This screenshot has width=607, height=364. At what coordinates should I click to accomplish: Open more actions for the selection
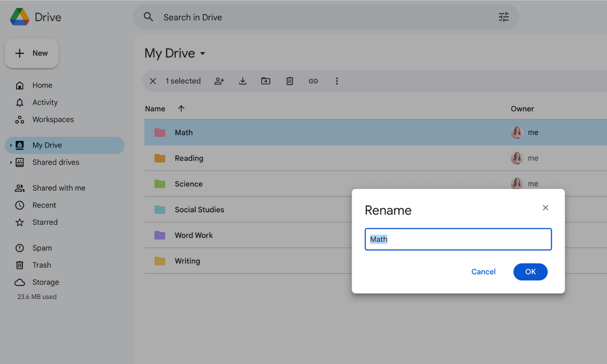337,81
